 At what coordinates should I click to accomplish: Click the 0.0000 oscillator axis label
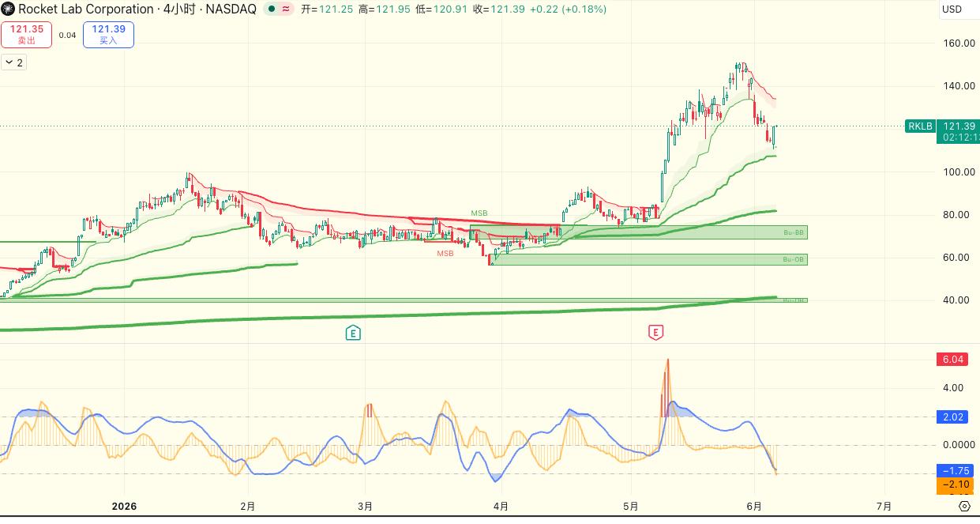point(960,445)
